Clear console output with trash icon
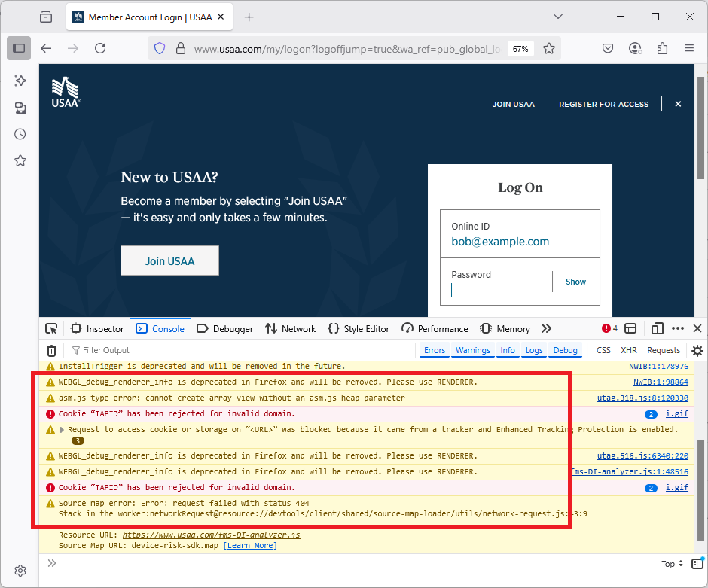 pos(51,350)
